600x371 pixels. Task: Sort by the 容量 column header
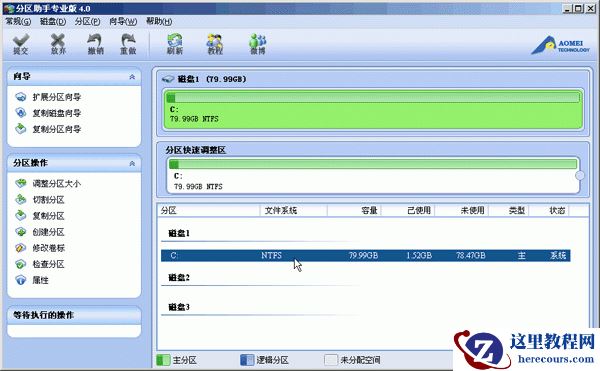pos(354,210)
